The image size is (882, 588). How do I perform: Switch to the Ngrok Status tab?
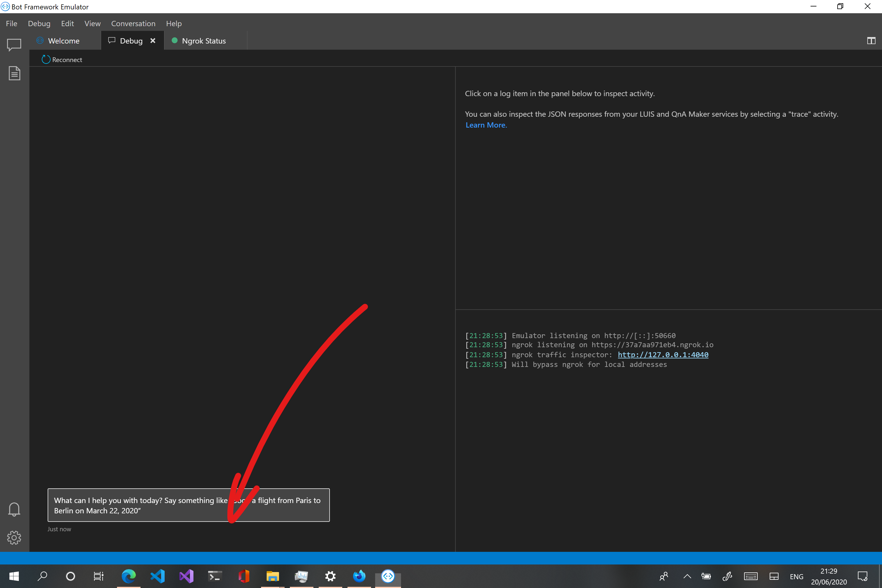204,41
